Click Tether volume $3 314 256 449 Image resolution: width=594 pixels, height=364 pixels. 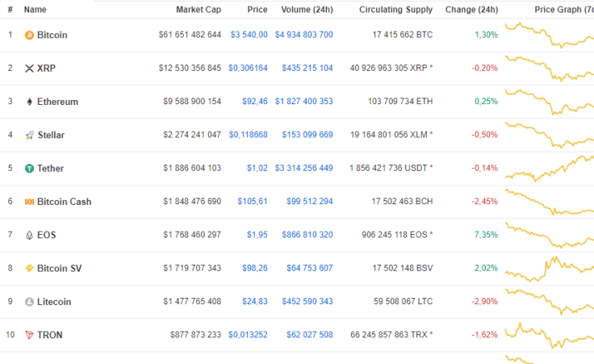pos(303,168)
